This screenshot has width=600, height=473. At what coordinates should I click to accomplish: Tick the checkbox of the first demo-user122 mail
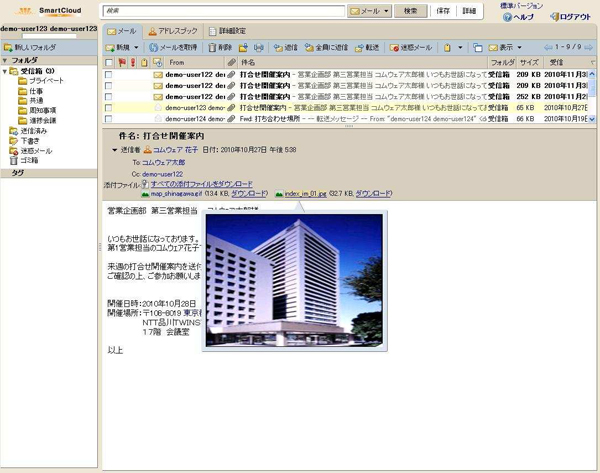(x=109, y=75)
